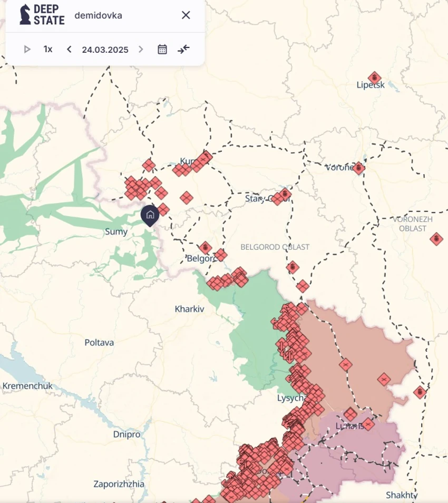Open the calendar date picker
The image size is (448, 503).
[162, 50]
